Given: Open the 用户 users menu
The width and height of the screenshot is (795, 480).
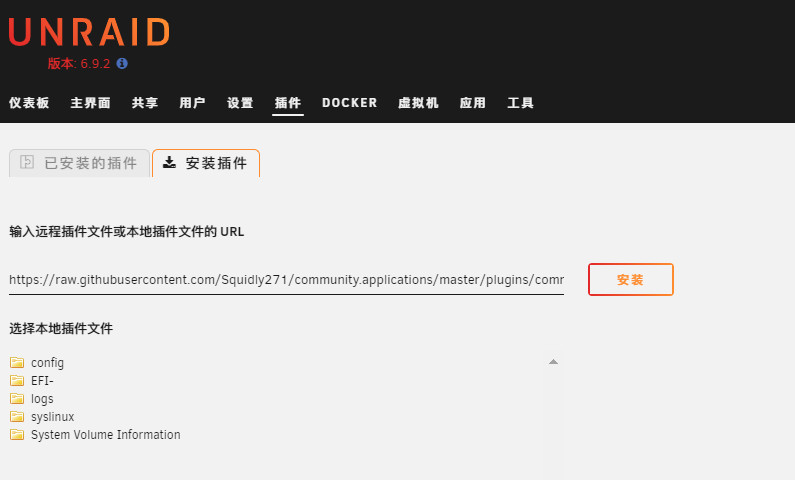Looking at the screenshot, I should 192,103.
